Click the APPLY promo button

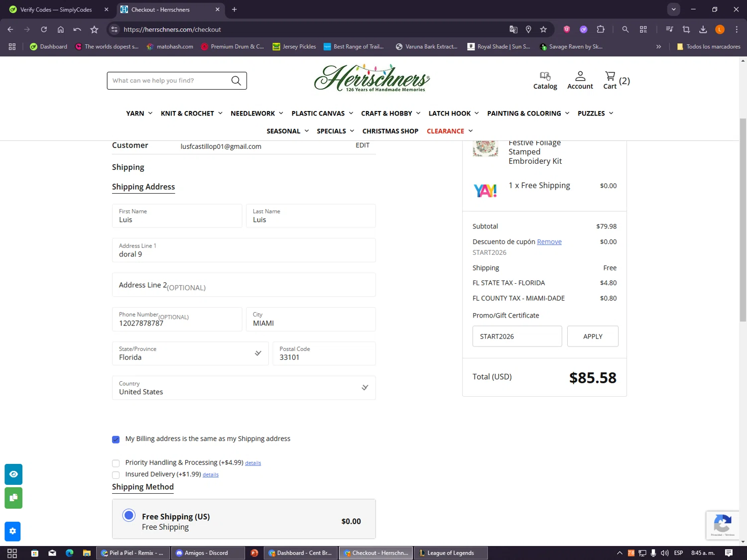click(x=593, y=336)
